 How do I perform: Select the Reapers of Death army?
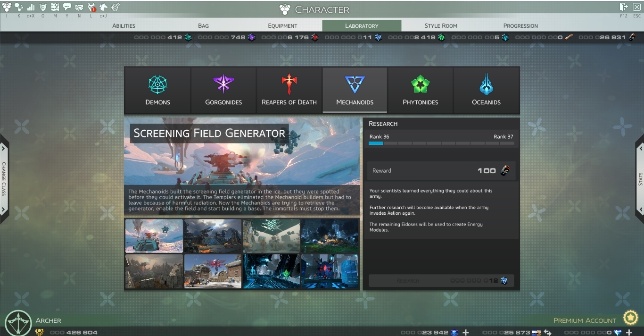coord(289,90)
